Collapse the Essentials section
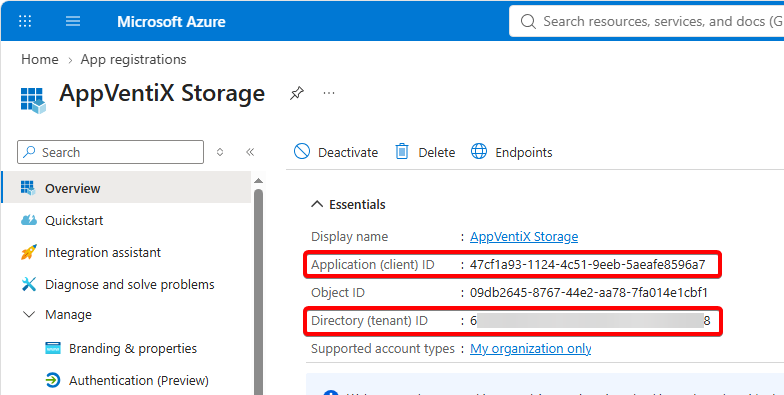Image resolution: width=784 pixels, height=395 pixels. (317, 204)
